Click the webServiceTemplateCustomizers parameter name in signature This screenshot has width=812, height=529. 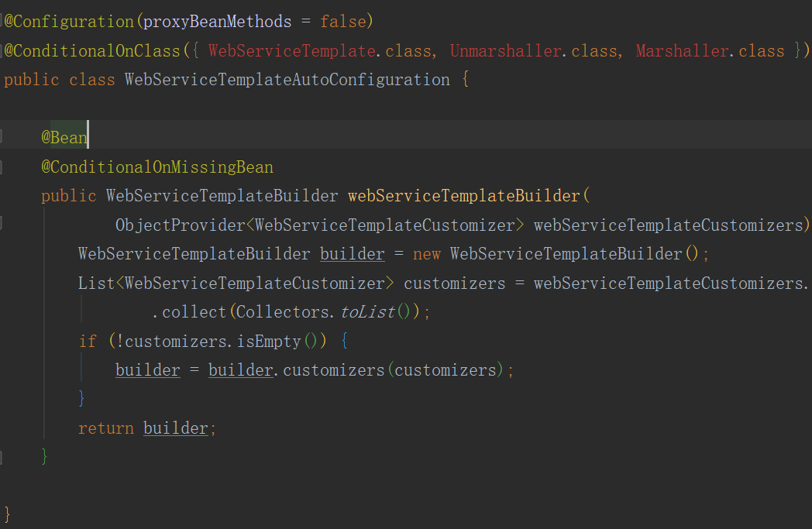[x=669, y=225]
